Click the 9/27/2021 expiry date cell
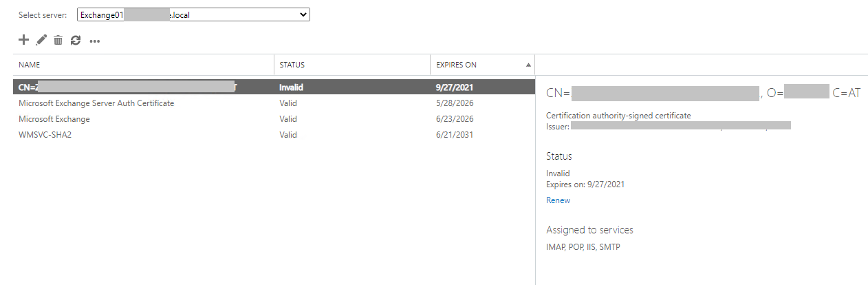 pyautogui.click(x=455, y=87)
